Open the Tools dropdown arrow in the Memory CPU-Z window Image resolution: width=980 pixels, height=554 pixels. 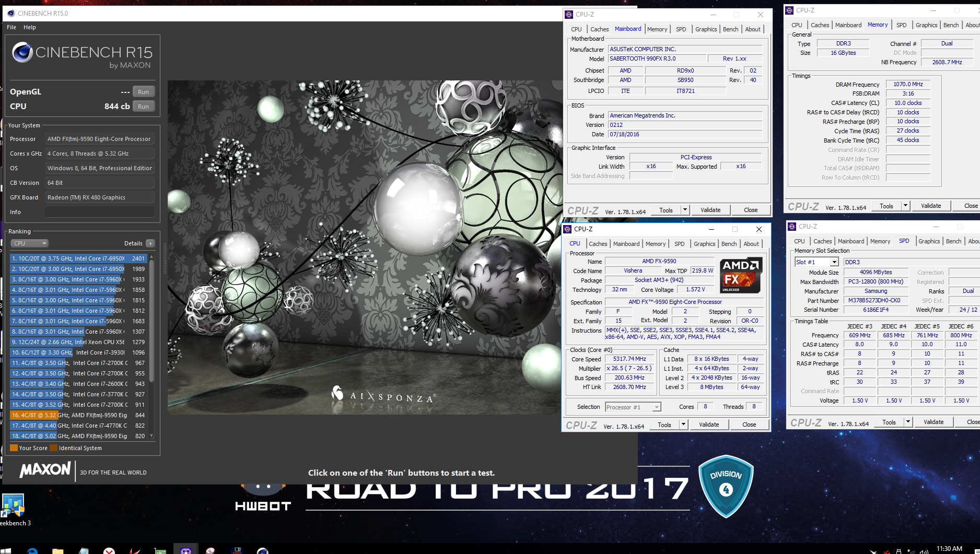pyautogui.click(x=905, y=206)
